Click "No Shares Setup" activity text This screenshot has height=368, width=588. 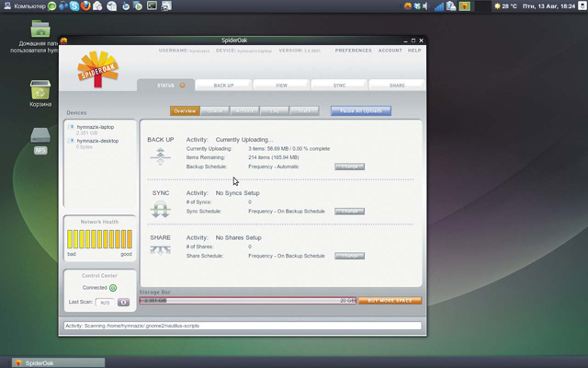[239, 237]
